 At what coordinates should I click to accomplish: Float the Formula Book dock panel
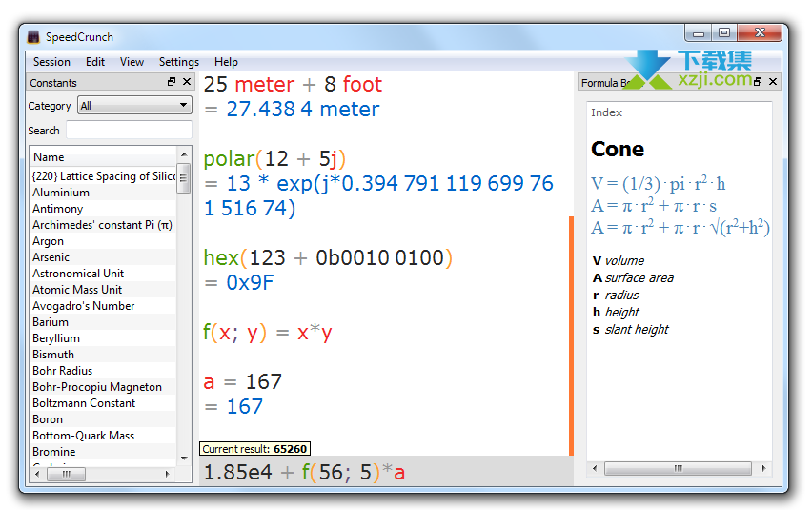(x=758, y=81)
